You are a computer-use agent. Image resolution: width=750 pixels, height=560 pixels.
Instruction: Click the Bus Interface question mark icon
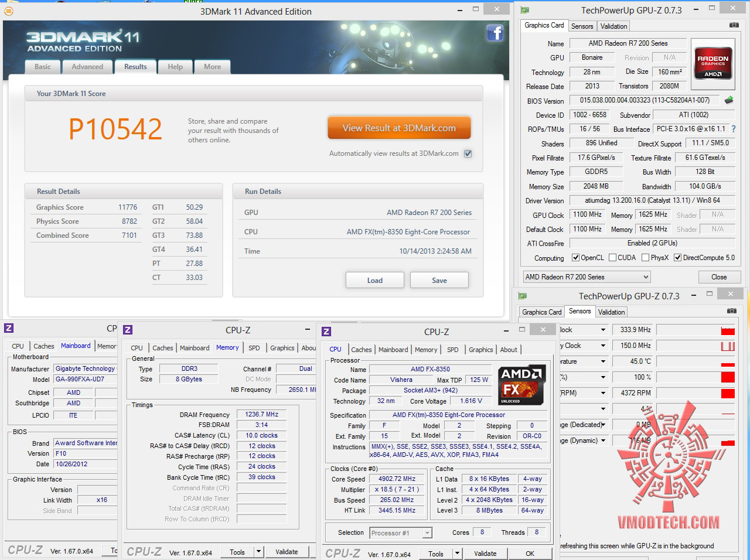(733, 129)
